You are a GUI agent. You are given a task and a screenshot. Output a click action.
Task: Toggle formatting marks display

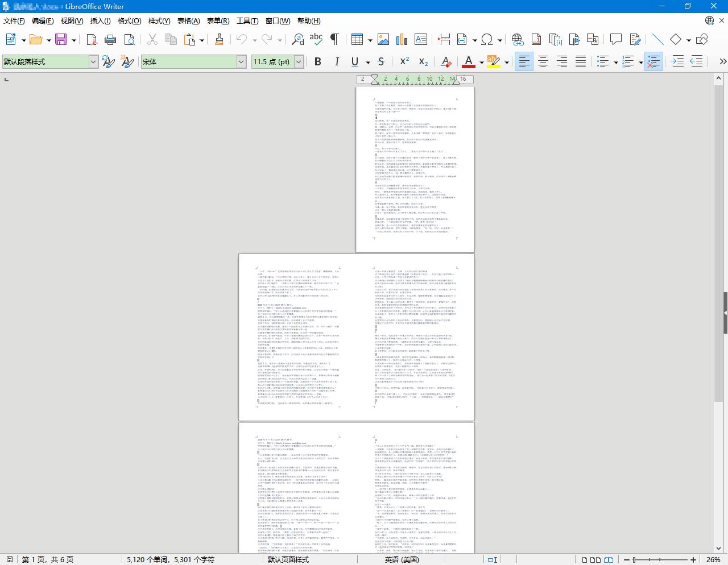[334, 39]
